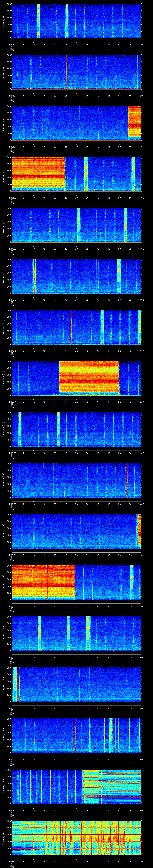Select the 11:19:00 start time label
153x868 pixels.
pos(12,504)
